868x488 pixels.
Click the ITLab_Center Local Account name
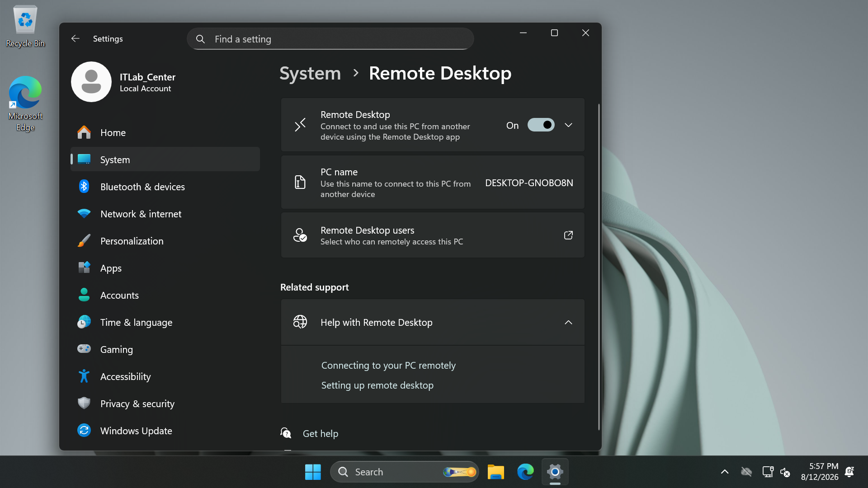[147, 82]
